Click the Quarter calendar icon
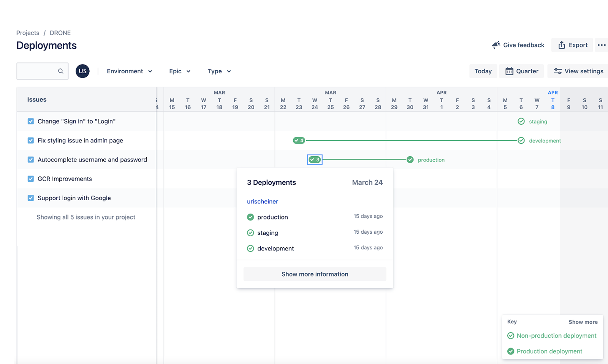The height and width of the screenshot is (364, 608). click(509, 71)
